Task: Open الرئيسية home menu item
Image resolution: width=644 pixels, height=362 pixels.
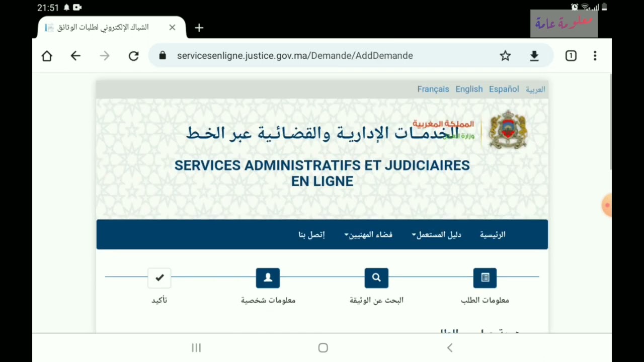Action: tap(493, 235)
